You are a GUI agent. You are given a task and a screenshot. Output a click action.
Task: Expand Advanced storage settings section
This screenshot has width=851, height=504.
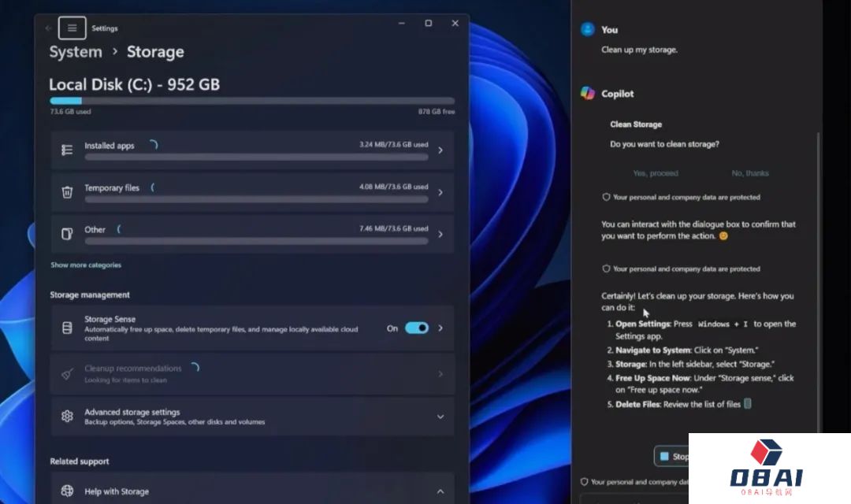tap(440, 417)
